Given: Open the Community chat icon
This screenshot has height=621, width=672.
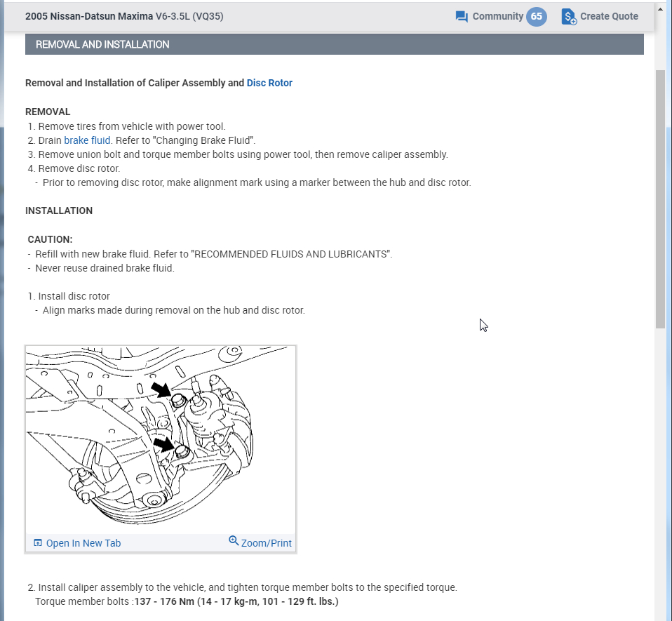Looking at the screenshot, I should click(x=462, y=17).
